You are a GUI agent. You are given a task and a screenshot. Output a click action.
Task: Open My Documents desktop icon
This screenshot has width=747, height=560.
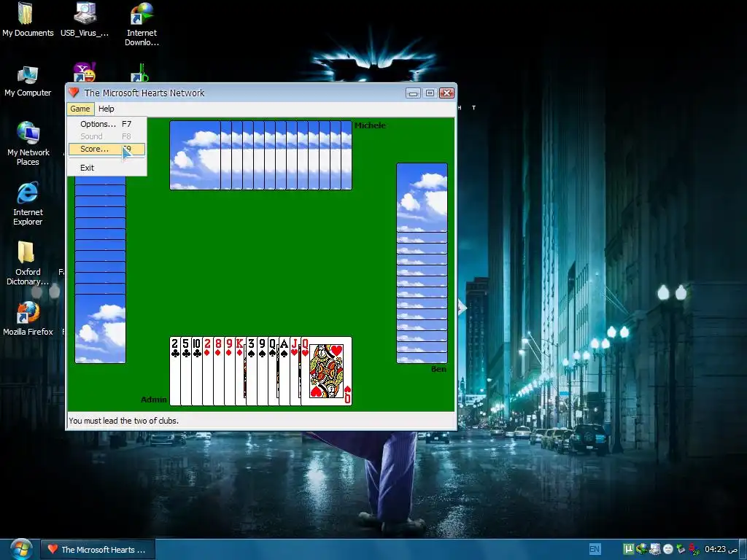(27, 20)
